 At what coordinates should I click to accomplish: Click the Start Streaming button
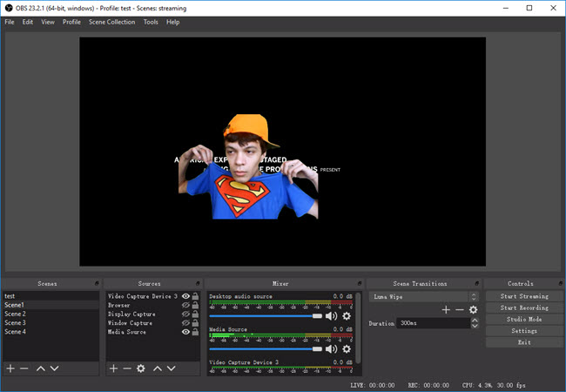pos(524,297)
